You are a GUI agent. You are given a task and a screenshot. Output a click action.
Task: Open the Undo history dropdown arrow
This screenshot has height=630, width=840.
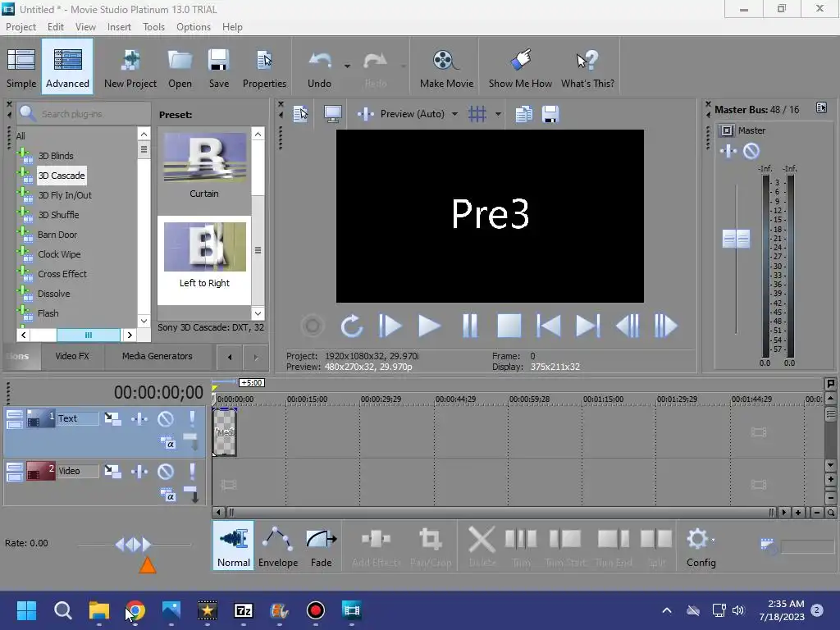coord(347,66)
